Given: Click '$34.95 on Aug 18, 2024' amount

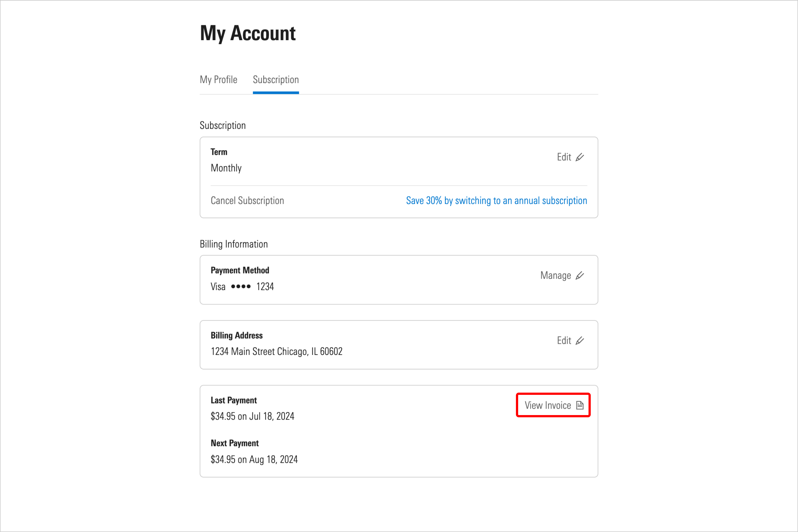Looking at the screenshot, I should (x=254, y=459).
